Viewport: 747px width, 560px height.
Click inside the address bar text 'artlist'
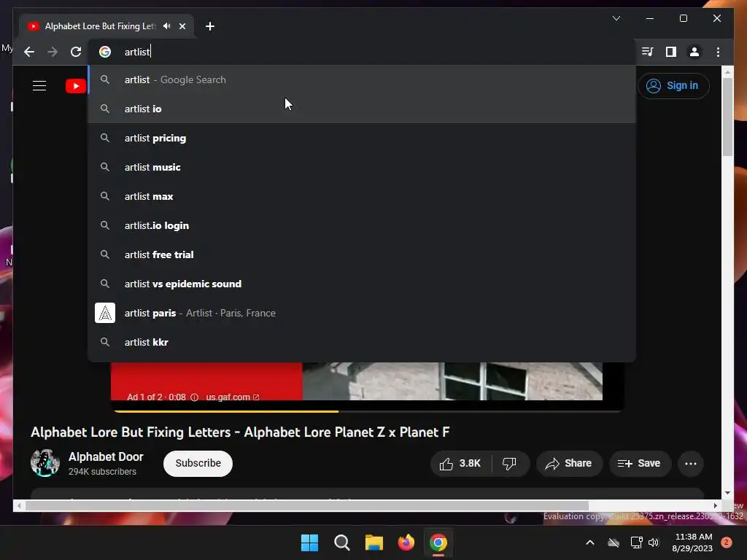(x=136, y=52)
